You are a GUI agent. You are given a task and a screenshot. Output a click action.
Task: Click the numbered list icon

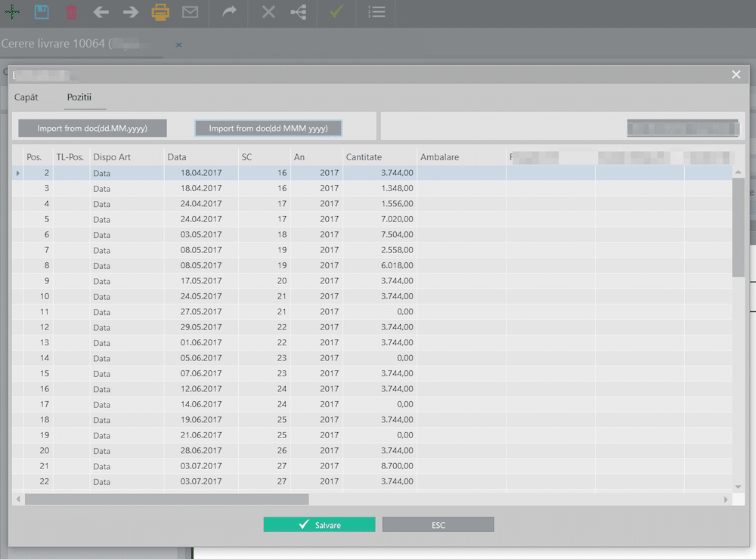coord(376,12)
